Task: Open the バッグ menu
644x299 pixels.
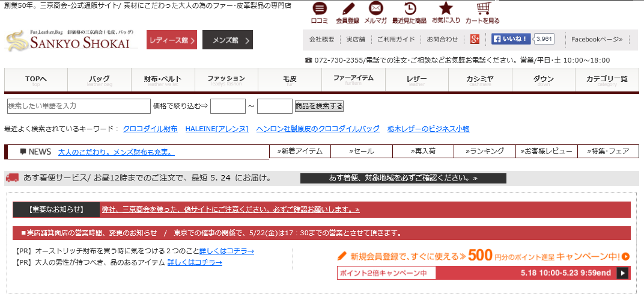Action: click(99, 80)
